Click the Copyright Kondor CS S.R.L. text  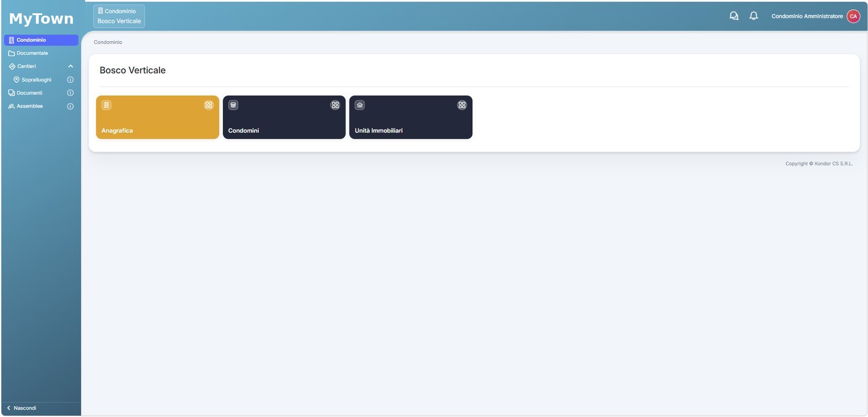[x=819, y=164]
